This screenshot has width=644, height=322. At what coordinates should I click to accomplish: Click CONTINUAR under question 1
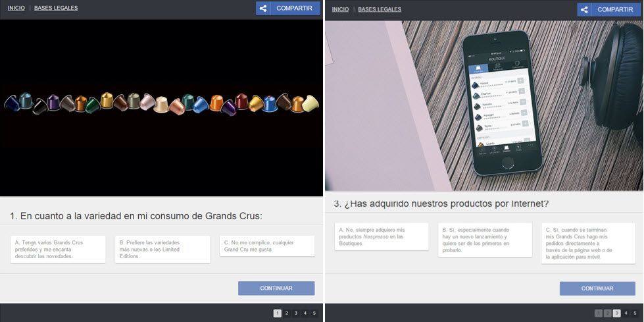276,288
